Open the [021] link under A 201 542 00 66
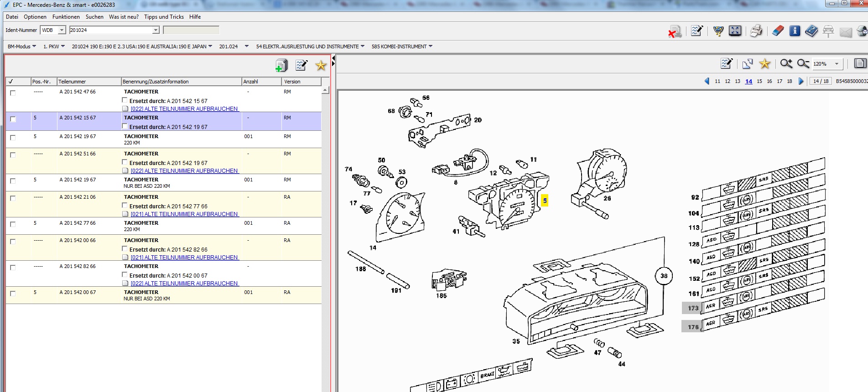 [x=185, y=258]
